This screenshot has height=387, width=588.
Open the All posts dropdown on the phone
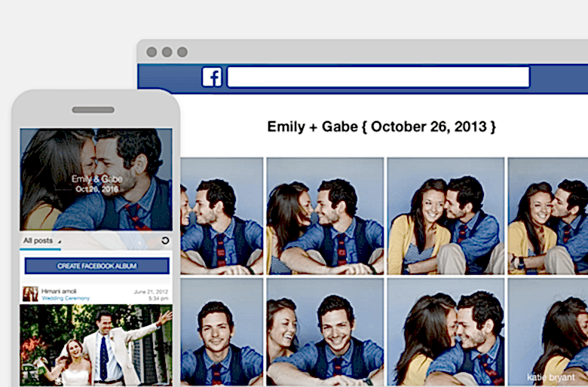coord(42,241)
